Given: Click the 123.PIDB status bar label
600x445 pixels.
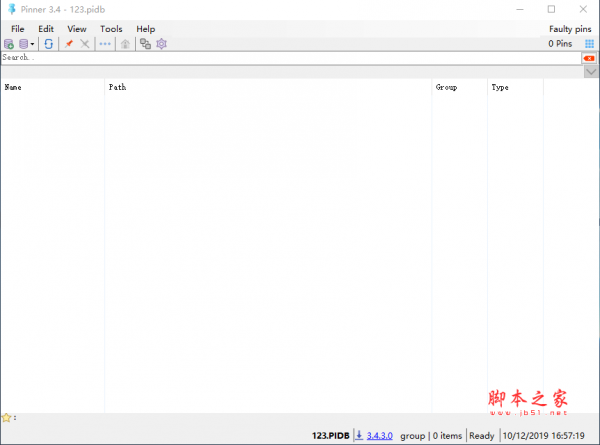Looking at the screenshot, I should point(331,436).
